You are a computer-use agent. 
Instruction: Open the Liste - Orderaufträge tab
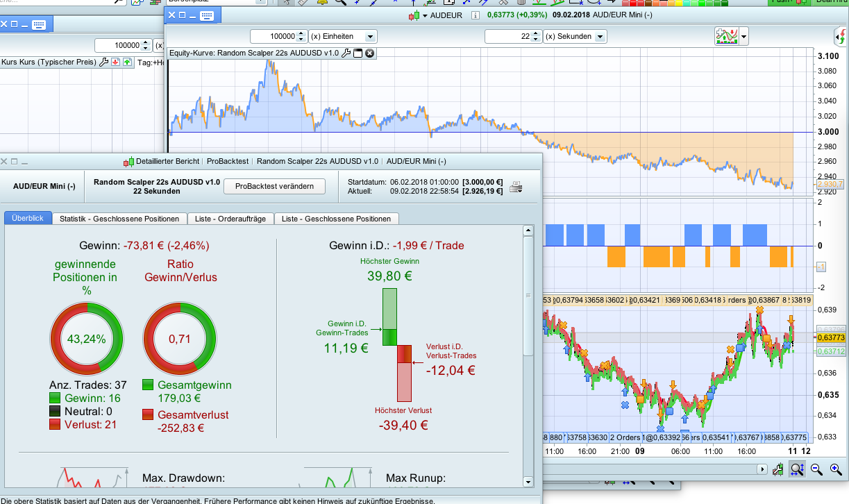tap(231, 219)
